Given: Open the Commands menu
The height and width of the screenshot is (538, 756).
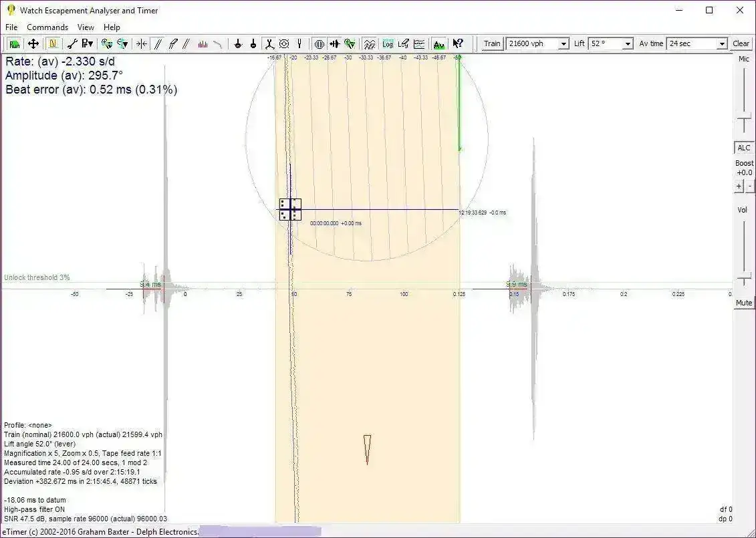Looking at the screenshot, I should [x=47, y=27].
